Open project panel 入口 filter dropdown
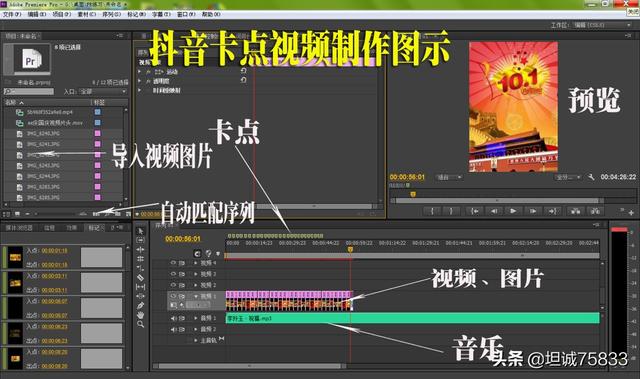Screen dimensions: 640x379 click(103, 91)
